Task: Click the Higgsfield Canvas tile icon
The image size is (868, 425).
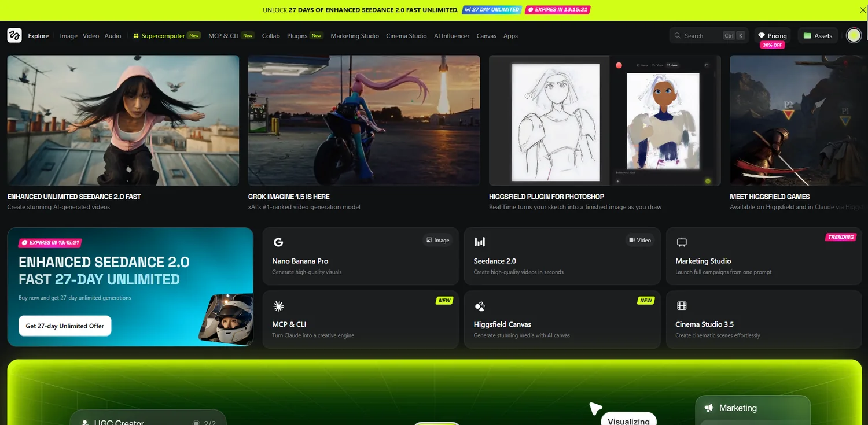Action: pyautogui.click(x=480, y=306)
